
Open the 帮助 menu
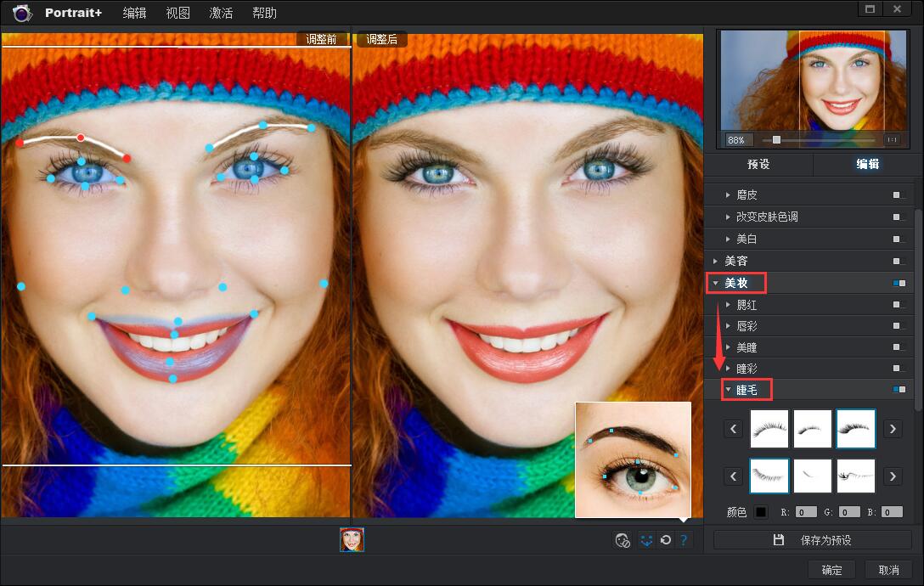click(x=265, y=13)
